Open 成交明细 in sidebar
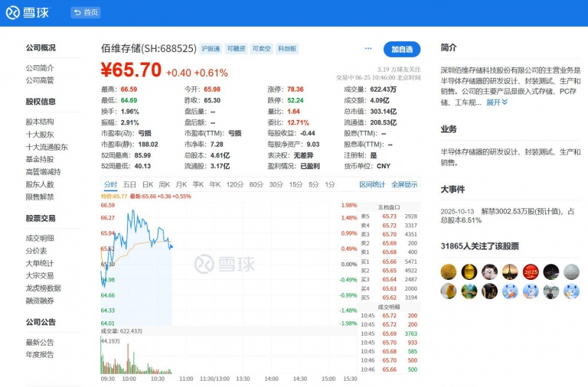588x387 pixels. pos(40,239)
